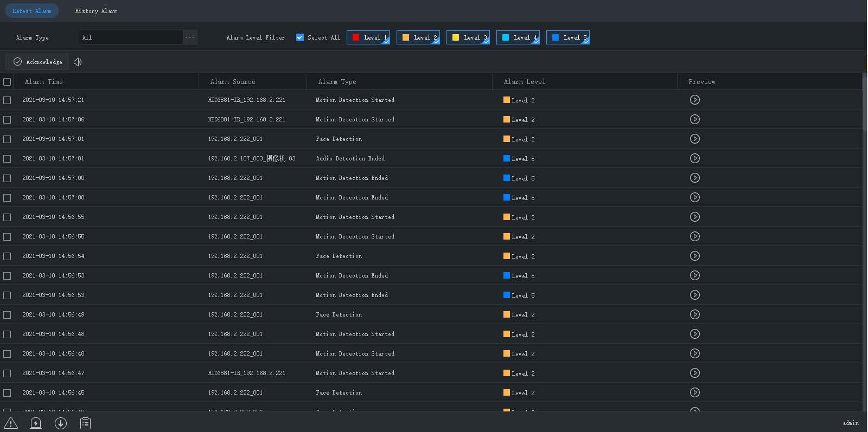This screenshot has height=432, width=868.
Task: Check the 14:56:54 alarm row checkbox
Action: click(7, 256)
